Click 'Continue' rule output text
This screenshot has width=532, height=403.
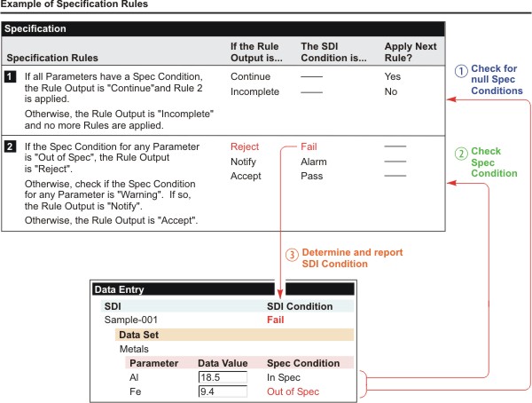250,76
